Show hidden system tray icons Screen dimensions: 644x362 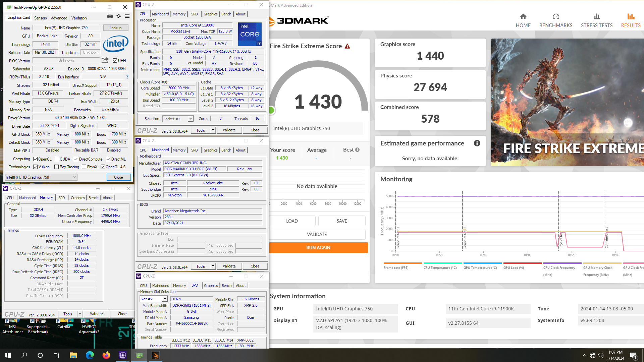pyautogui.click(x=584, y=355)
